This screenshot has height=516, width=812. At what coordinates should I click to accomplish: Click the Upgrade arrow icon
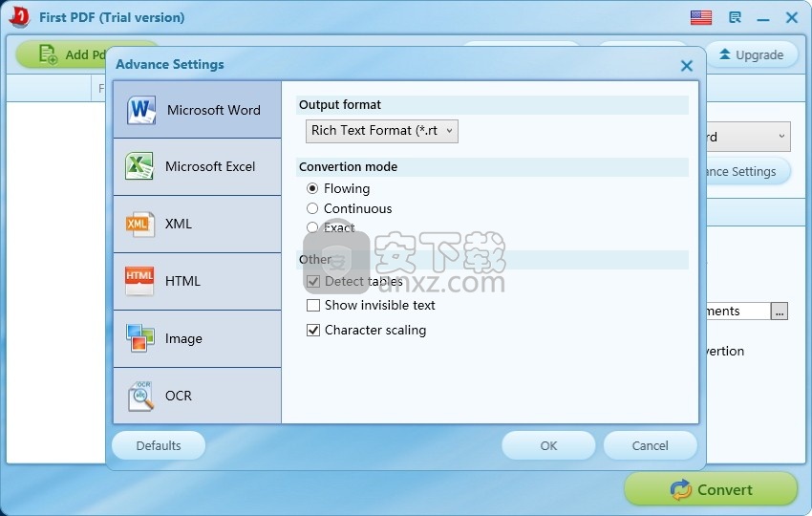point(725,54)
